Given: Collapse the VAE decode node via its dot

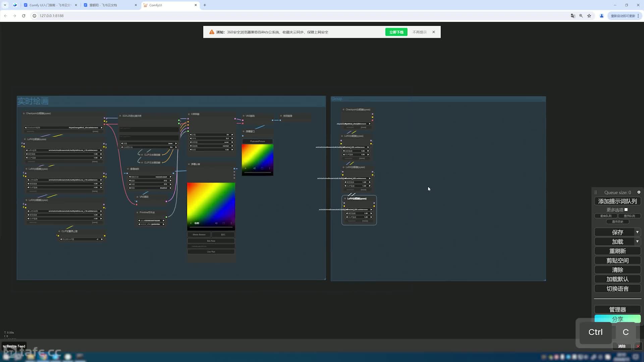Looking at the screenshot, I should (x=244, y=116).
